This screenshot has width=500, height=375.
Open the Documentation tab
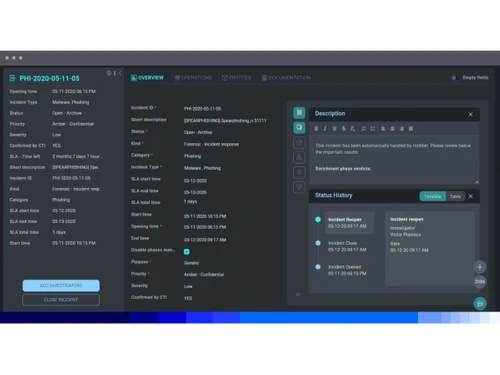(286, 78)
